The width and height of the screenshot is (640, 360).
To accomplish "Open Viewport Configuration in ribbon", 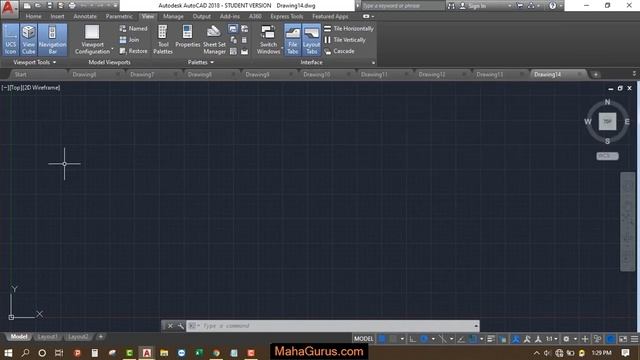I will coord(93,40).
